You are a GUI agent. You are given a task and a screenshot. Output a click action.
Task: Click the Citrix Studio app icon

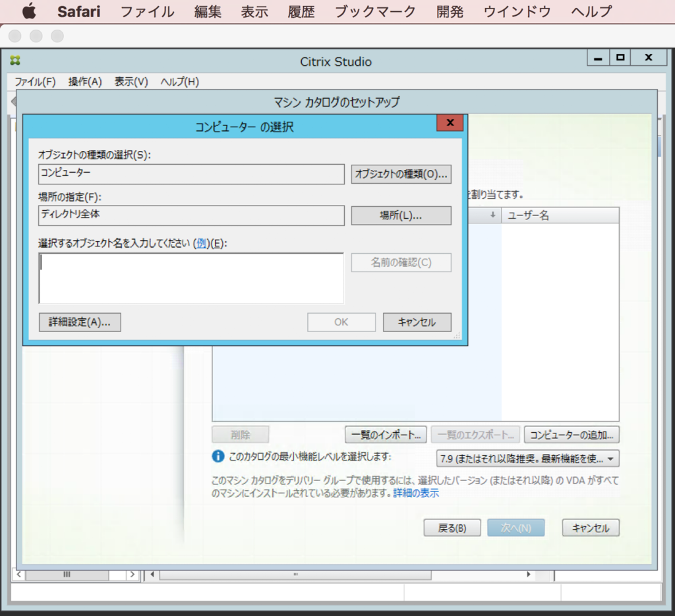[x=16, y=61]
